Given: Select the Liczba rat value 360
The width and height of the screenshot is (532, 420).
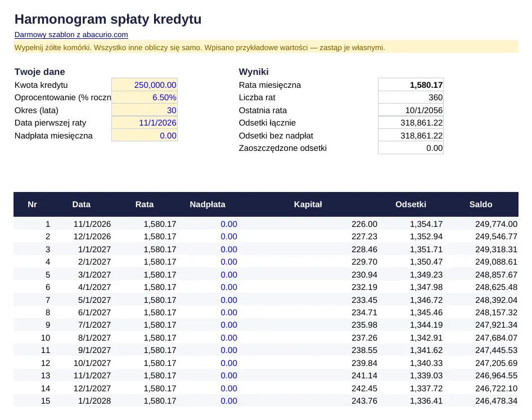Looking at the screenshot, I should click(x=411, y=97).
